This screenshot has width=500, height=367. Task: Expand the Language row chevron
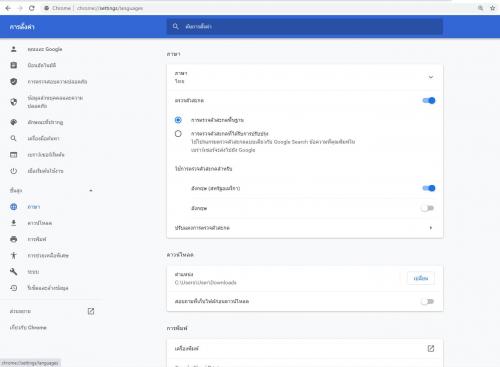pyautogui.click(x=431, y=77)
